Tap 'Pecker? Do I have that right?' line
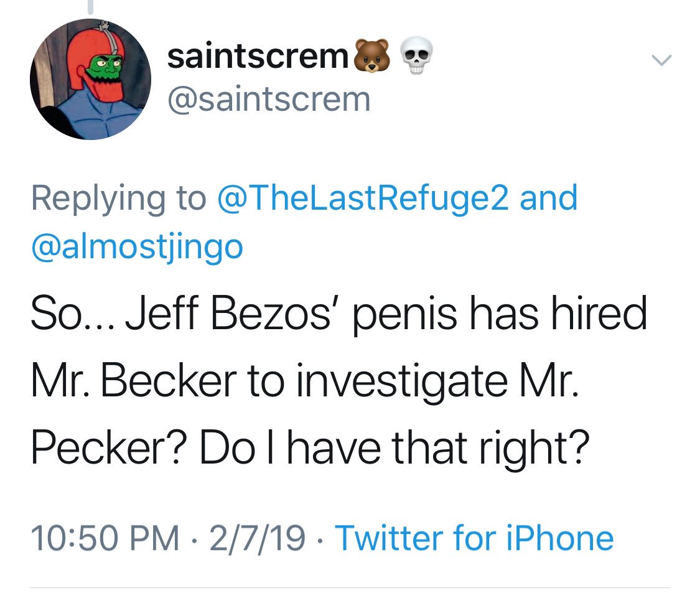 click(x=310, y=449)
